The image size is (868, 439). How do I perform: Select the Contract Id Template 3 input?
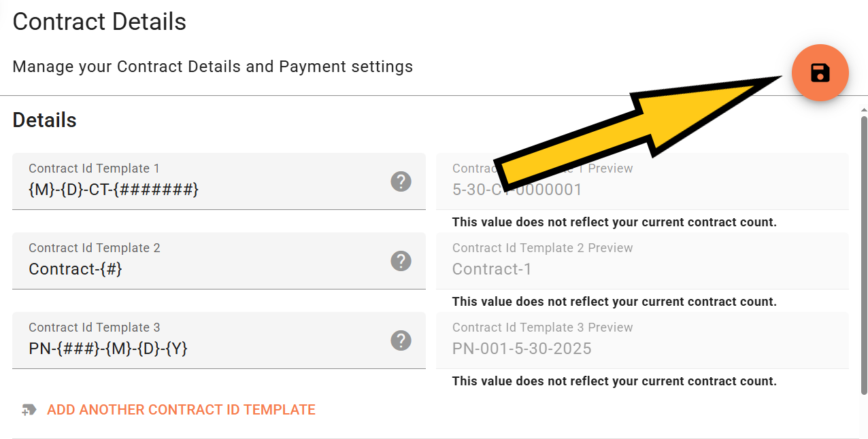click(204, 349)
